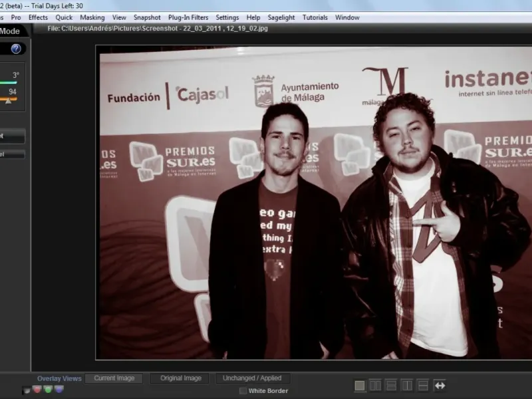This screenshot has height=399, width=532.
Task: Click the double-arrow swap views icon
Action: coord(440,386)
